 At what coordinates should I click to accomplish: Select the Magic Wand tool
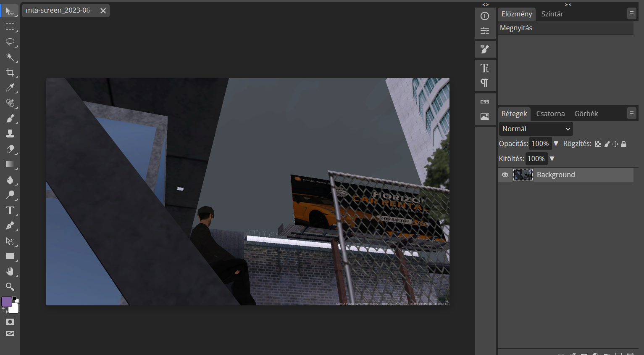click(x=10, y=58)
